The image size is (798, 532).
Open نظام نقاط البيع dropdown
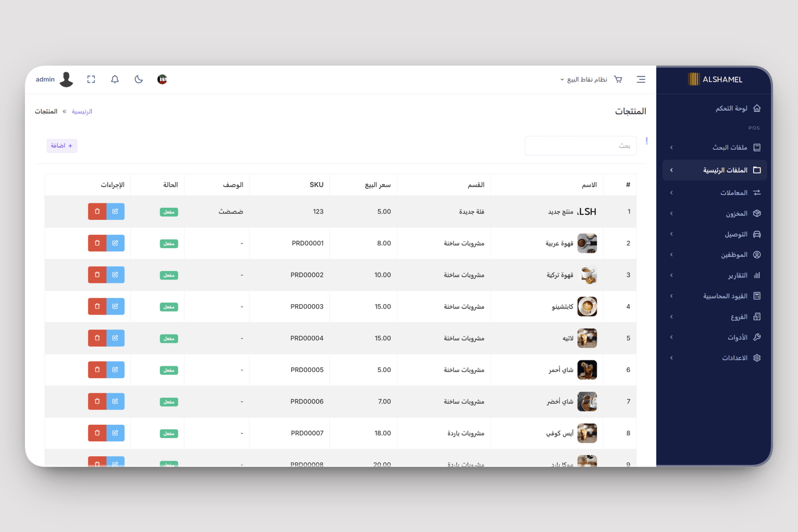[x=584, y=79]
